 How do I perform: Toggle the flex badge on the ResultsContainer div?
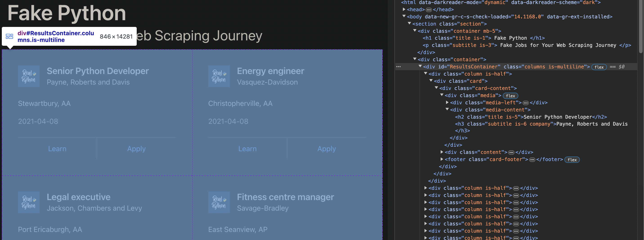pos(599,67)
